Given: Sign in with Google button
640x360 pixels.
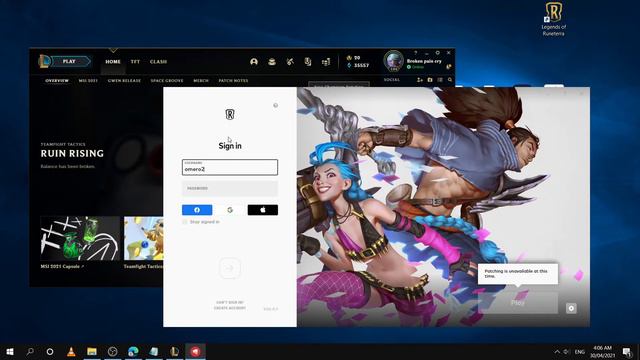Looking at the screenshot, I should click(230, 210).
